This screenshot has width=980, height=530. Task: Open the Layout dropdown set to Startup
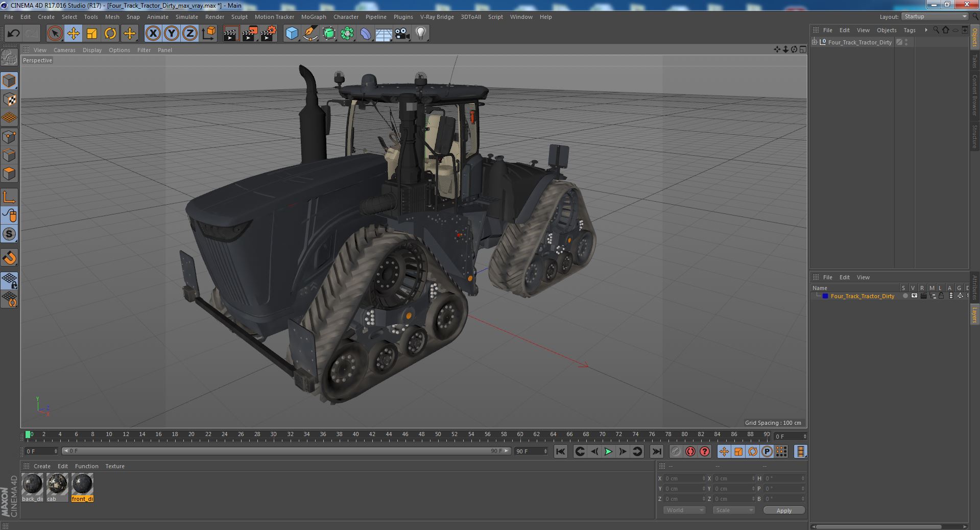click(x=935, y=16)
